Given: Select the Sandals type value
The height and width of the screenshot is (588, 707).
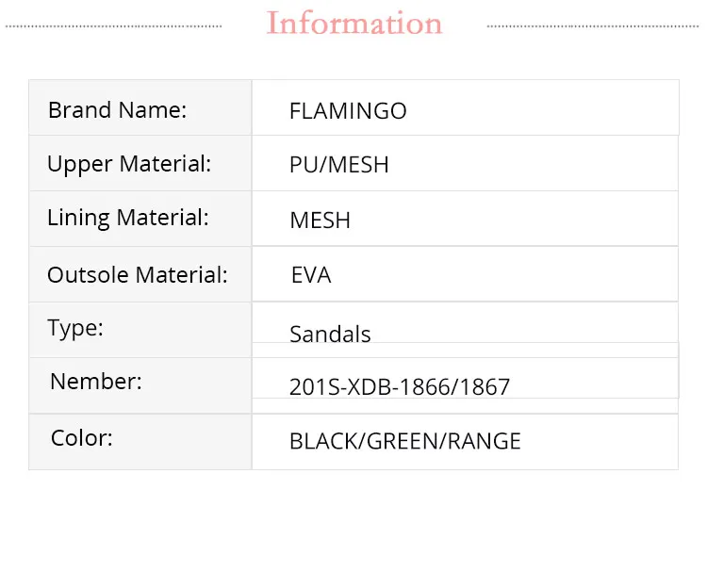Looking at the screenshot, I should coord(331,335).
